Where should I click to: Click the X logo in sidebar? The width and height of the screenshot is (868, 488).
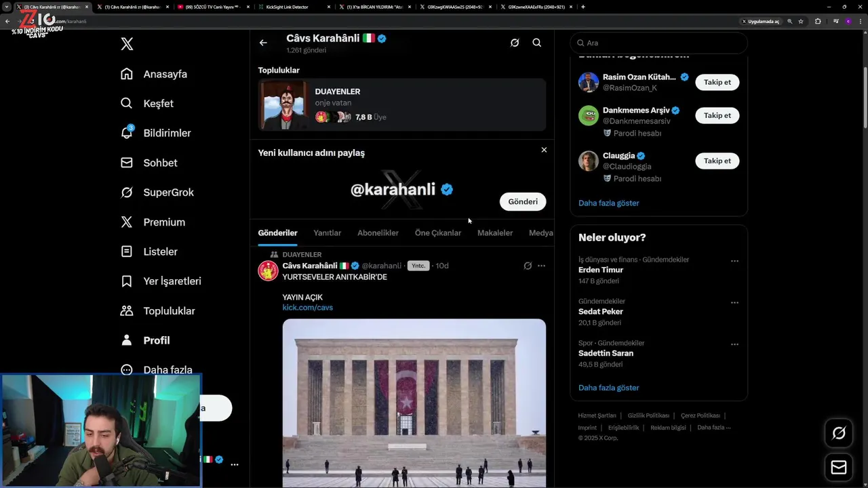pos(127,44)
